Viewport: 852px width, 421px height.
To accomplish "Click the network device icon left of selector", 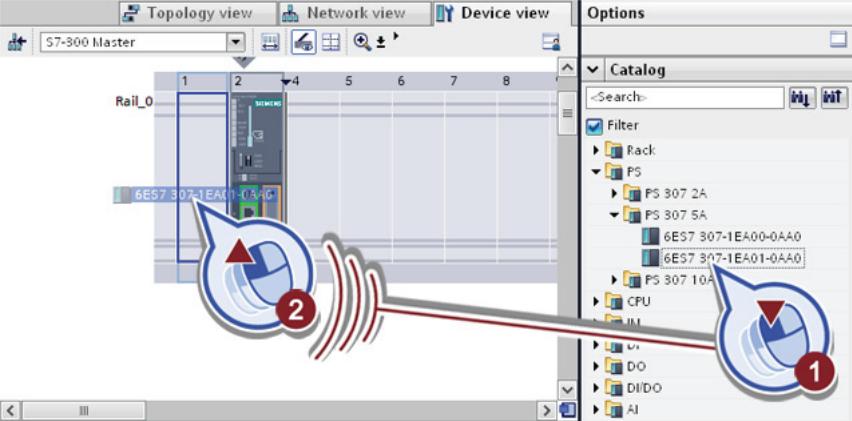I will (x=17, y=43).
